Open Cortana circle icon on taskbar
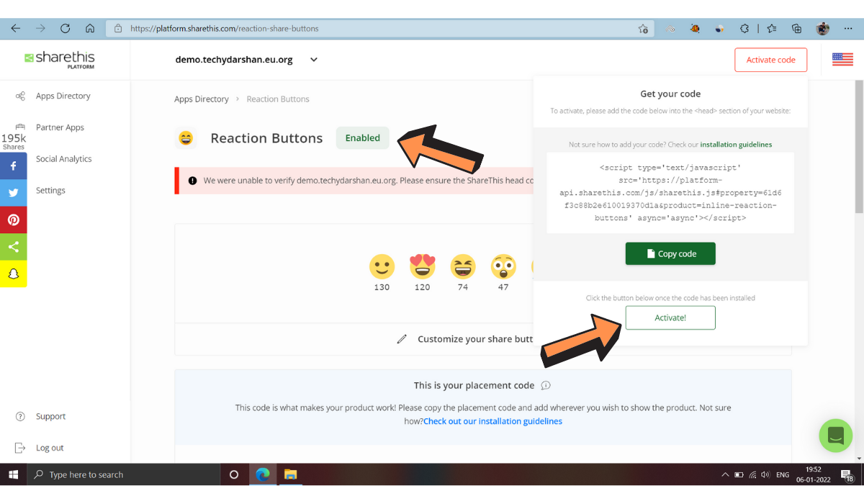 (233, 474)
